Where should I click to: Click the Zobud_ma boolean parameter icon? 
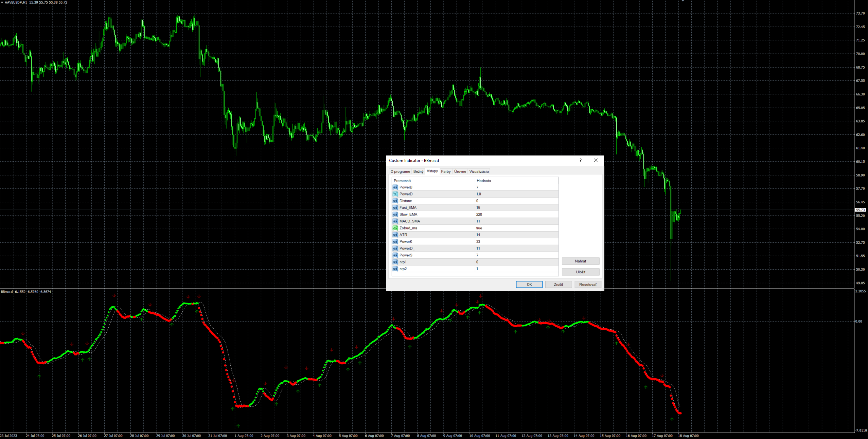click(395, 228)
